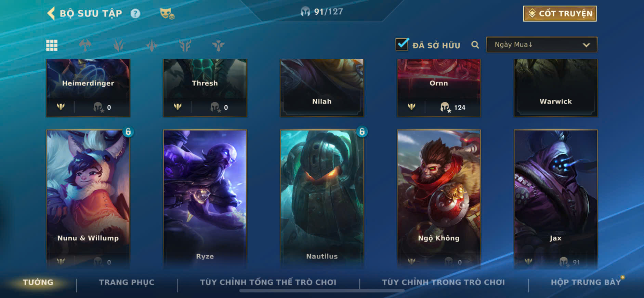This screenshot has height=298, width=644.
Task: Select the Ornn champion card
Action: pyautogui.click(x=439, y=88)
